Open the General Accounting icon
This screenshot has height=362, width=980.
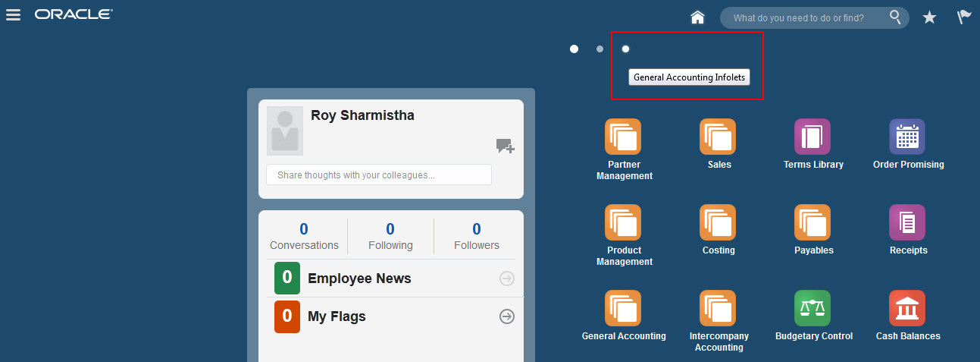pos(622,309)
